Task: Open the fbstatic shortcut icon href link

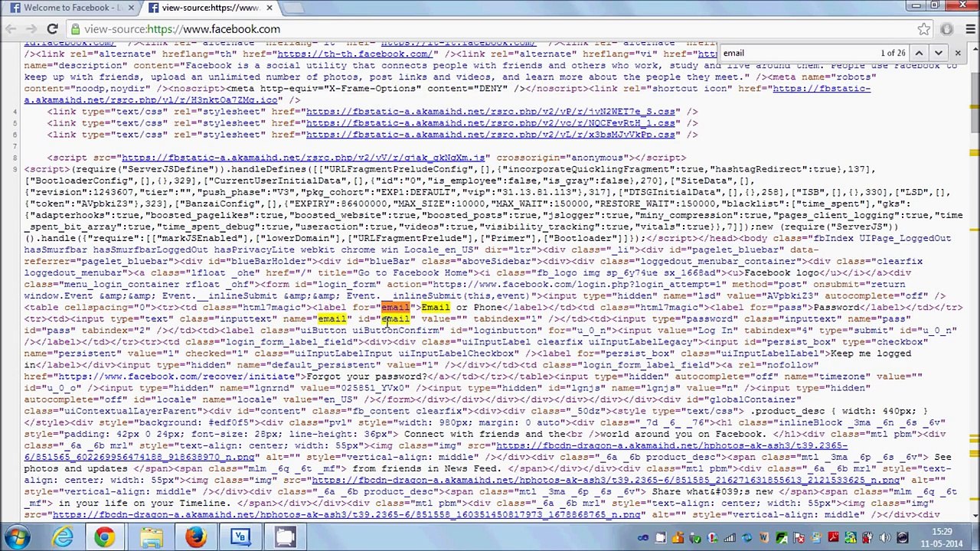Action: [x=822, y=89]
